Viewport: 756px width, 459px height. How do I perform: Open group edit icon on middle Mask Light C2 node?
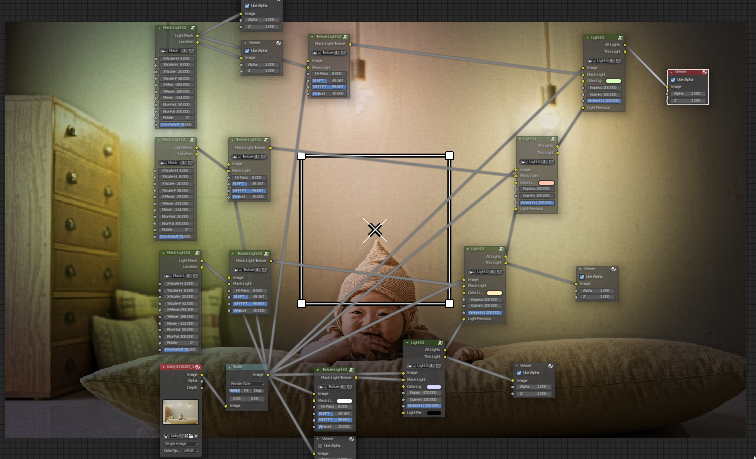[192, 140]
